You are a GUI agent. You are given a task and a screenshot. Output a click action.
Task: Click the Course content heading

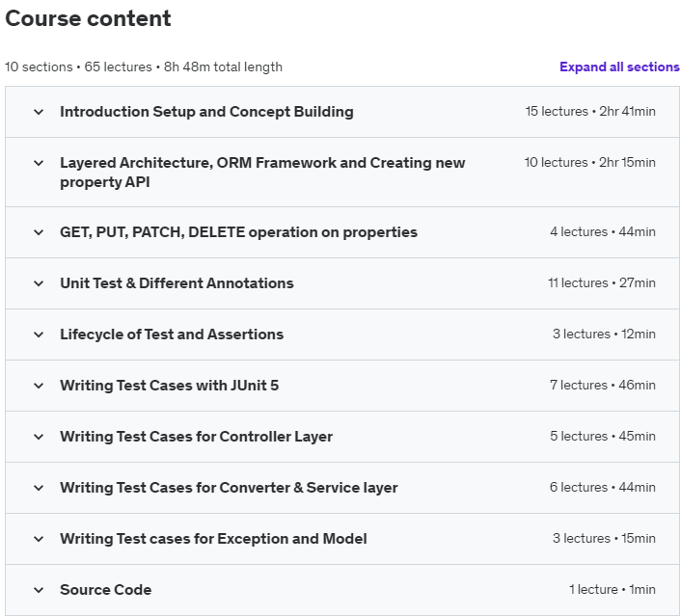(x=88, y=18)
